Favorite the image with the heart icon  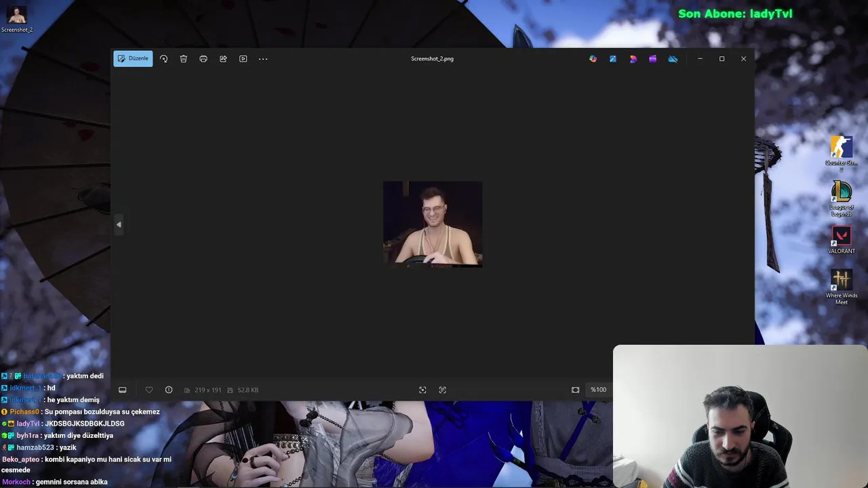tap(149, 390)
